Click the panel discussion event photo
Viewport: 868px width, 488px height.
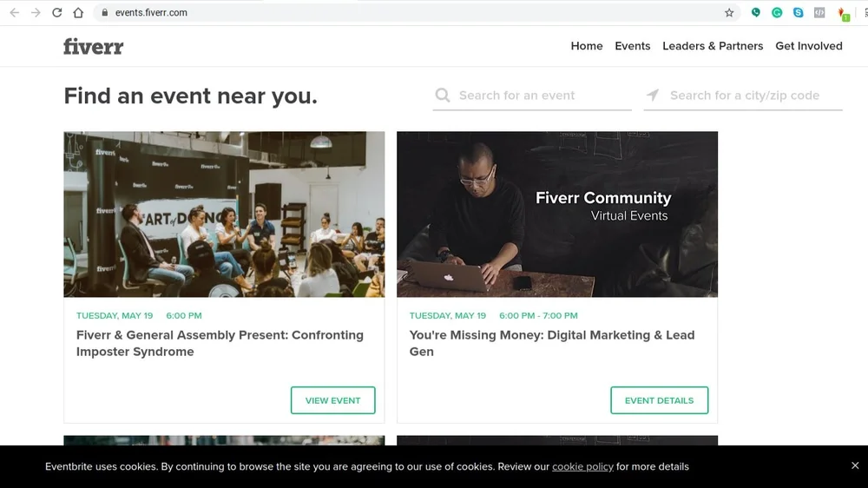tap(224, 214)
